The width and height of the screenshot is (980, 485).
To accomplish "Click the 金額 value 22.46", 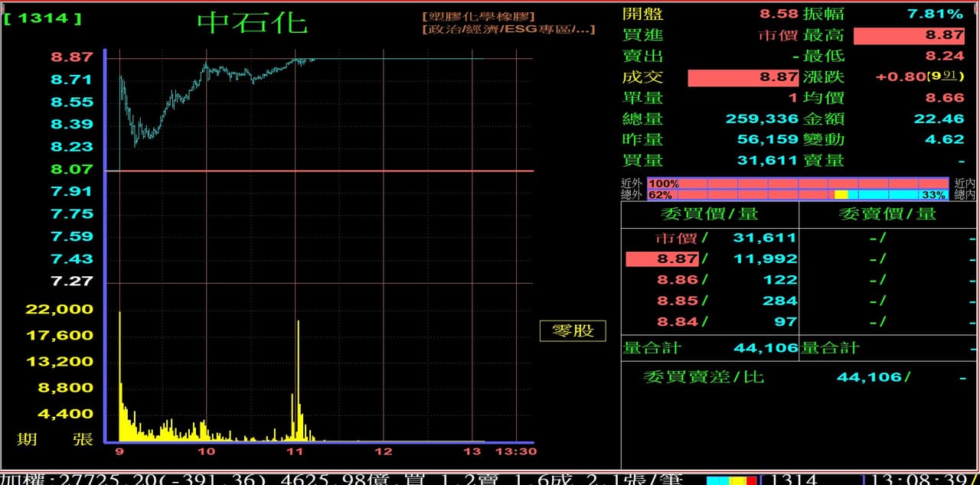I will [939, 119].
